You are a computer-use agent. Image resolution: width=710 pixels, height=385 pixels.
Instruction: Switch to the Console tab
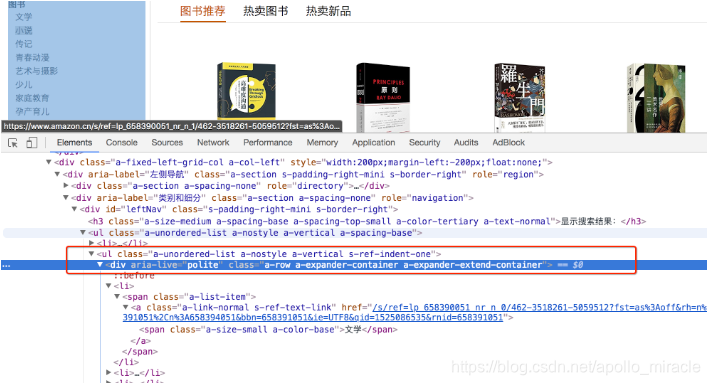click(x=121, y=143)
